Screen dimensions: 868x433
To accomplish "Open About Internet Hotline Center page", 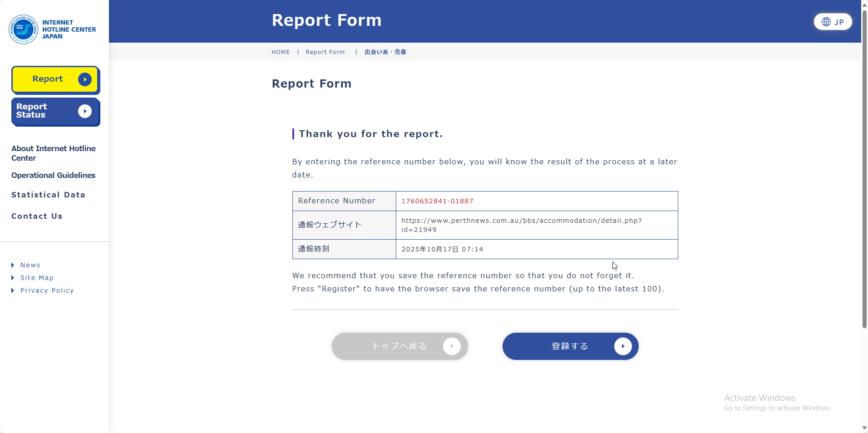I will click(53, 153).
